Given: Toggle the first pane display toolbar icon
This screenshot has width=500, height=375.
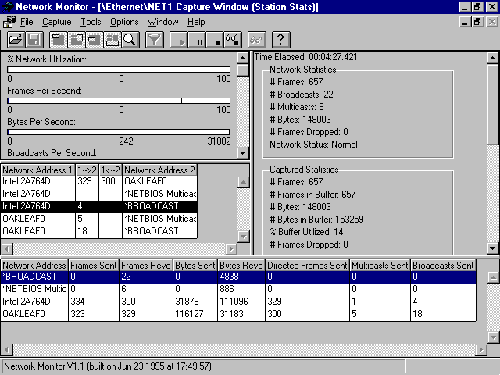Looking at the screenshot, I should 58,40.
